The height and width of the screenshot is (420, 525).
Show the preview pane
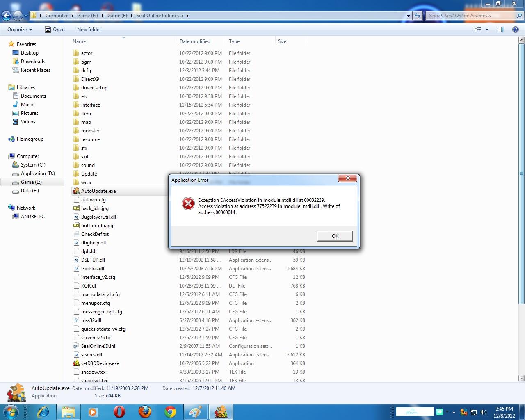coord(501,30)
